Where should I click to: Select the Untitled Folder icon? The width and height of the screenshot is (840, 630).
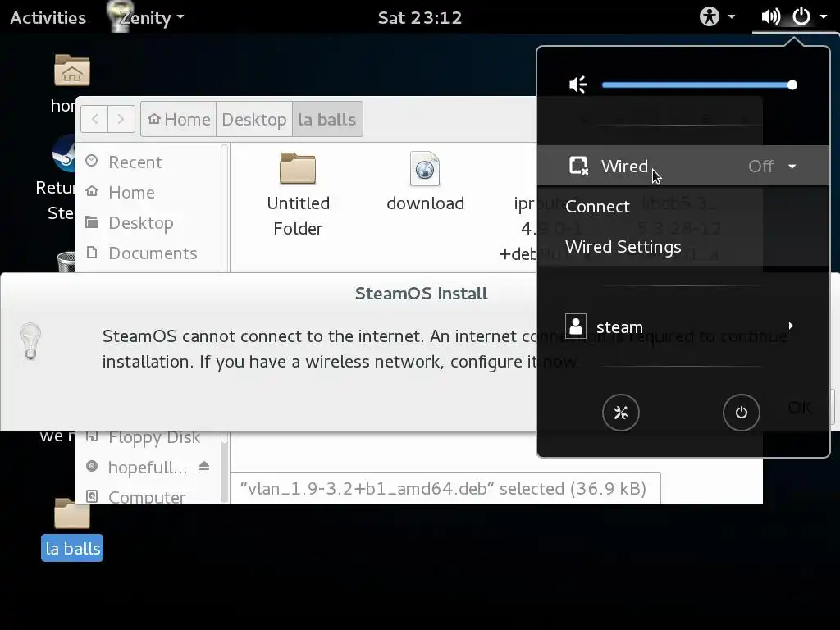pos(298,168)
